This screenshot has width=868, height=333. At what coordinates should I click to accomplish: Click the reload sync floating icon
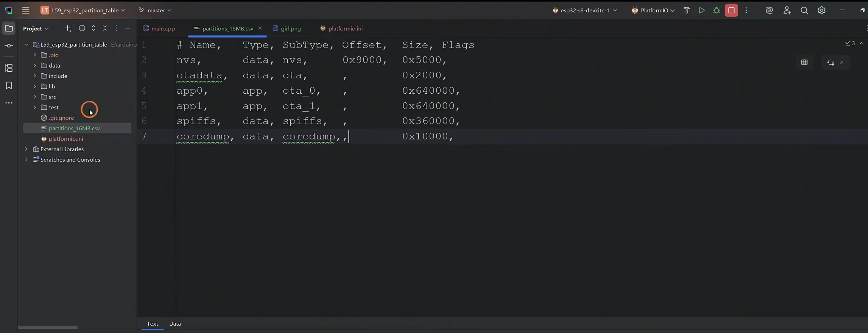click(830, 62)
